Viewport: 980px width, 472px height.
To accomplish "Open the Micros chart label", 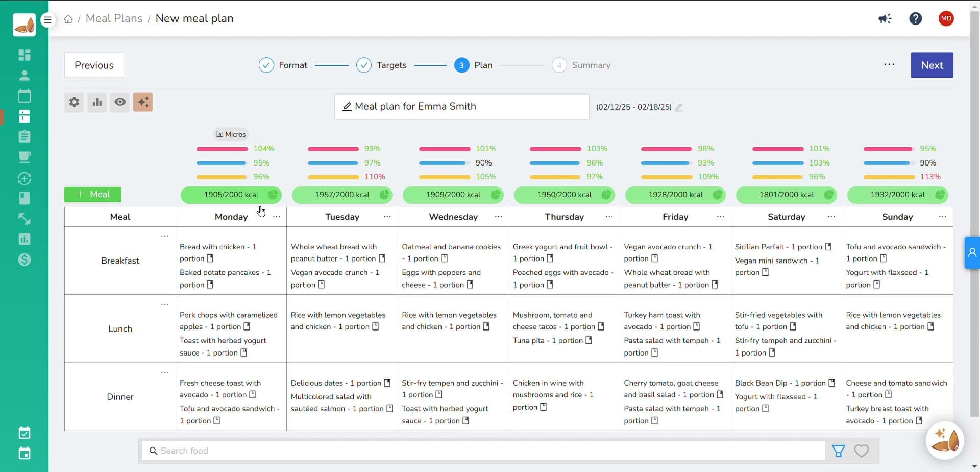I will (231, 134).
